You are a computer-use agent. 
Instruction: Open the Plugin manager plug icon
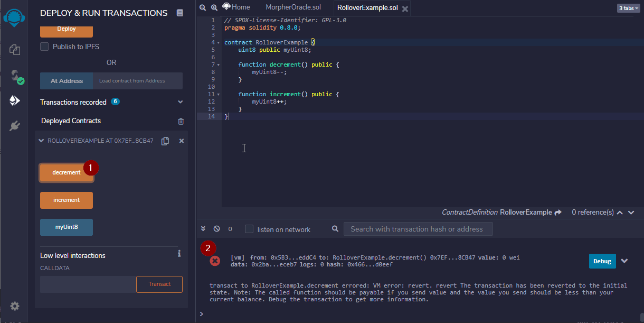click(x=15, y=126)
